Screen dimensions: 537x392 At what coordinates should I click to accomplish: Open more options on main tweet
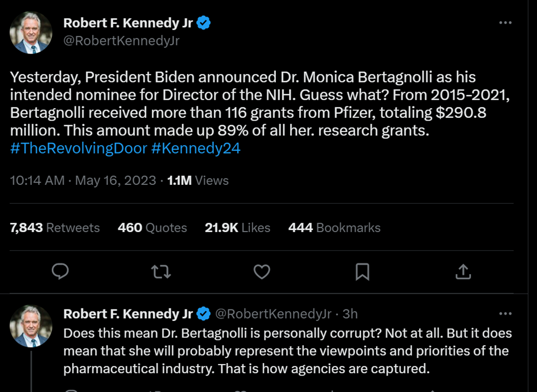pos(505,23)
